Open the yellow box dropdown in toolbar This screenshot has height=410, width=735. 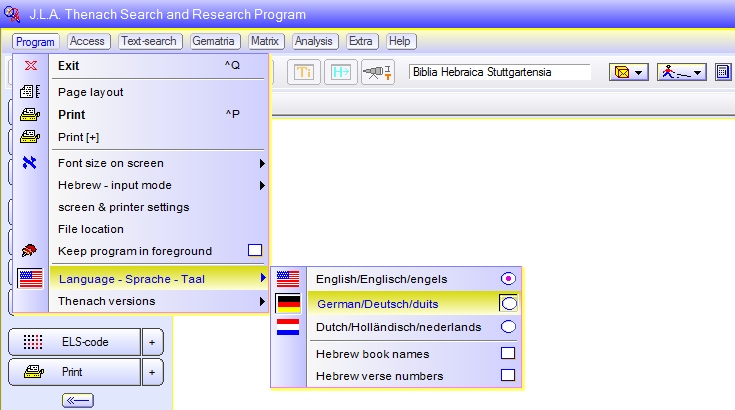point(629,73)
